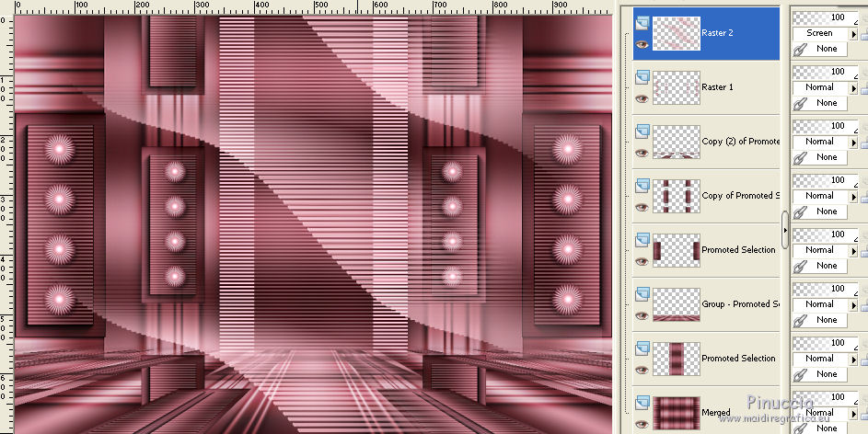
Task: Click the layer type icon on Copy (2) of Promoted layer
Action: point(642,131)
